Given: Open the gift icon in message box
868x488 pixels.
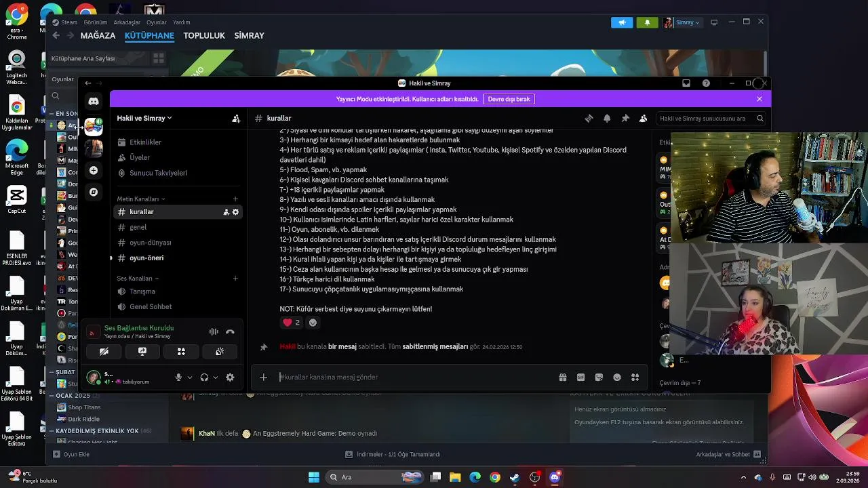Looking at the screenshot, I should (563, 378).
